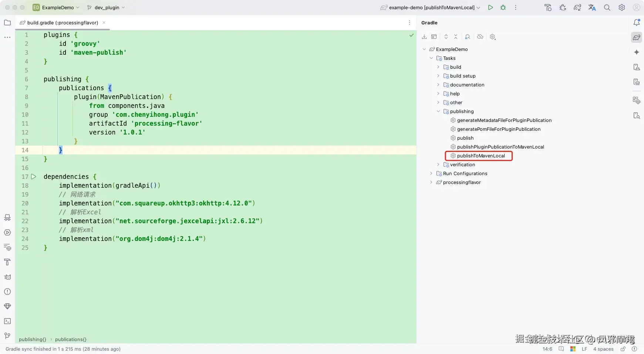Click the publications{} breadcrumb
Screen dimensions: 644x354
click(x=71, y=339)
